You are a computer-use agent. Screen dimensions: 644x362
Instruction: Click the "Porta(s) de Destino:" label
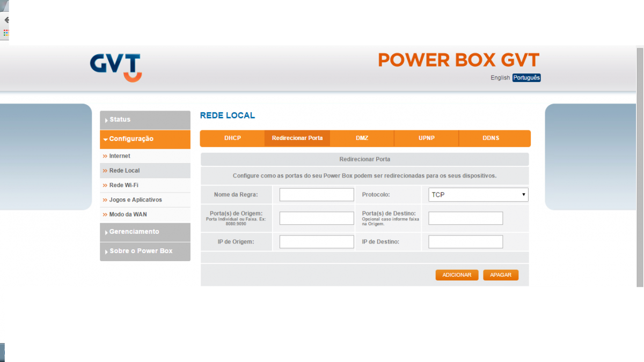click(389, 213)
